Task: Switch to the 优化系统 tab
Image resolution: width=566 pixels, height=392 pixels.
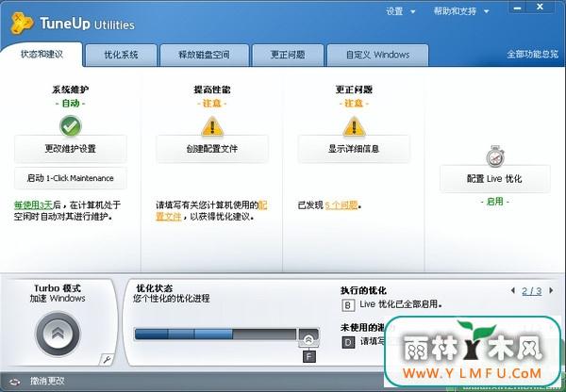Action: pos(121,56)
